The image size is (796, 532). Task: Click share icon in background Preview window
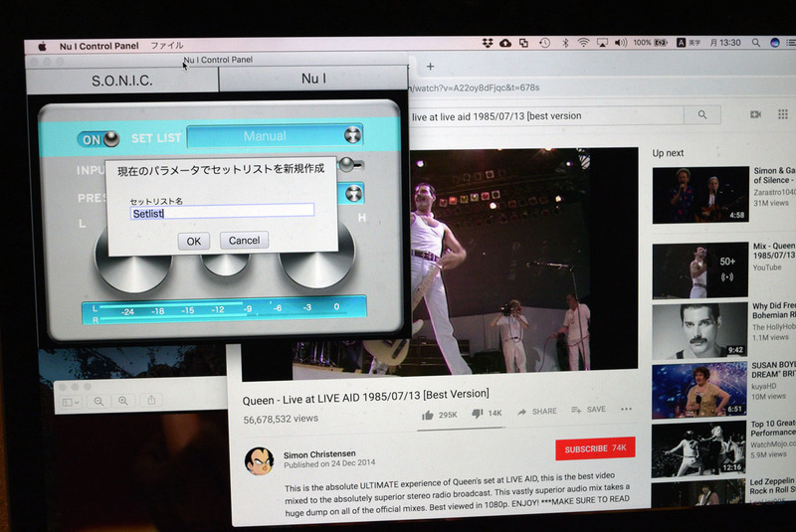151,400
